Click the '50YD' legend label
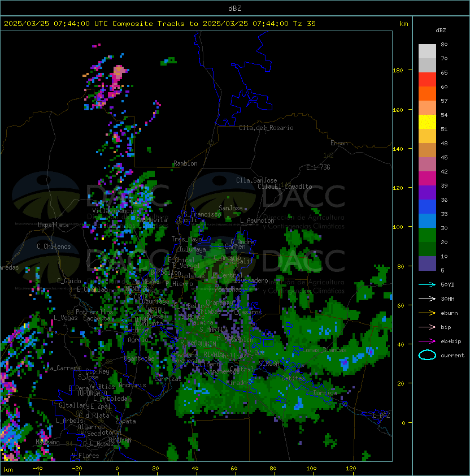 (447, 285)
